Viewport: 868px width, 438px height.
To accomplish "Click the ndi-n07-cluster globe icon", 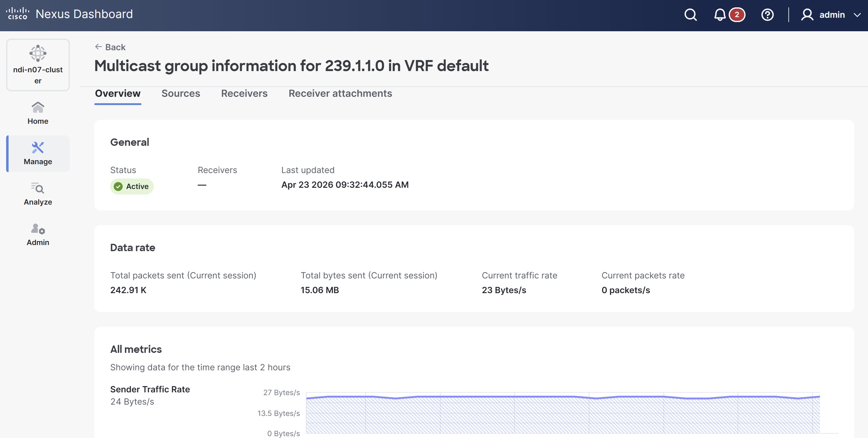I will pyautogui.click(x=38, y=53).
